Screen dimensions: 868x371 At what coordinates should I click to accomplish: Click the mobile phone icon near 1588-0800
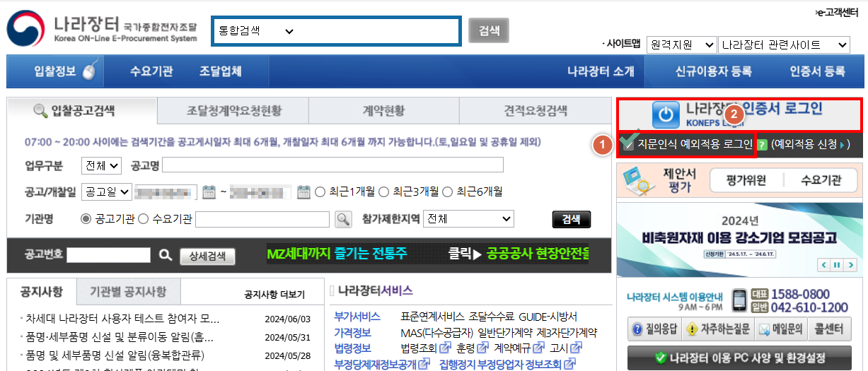point(740,300)
